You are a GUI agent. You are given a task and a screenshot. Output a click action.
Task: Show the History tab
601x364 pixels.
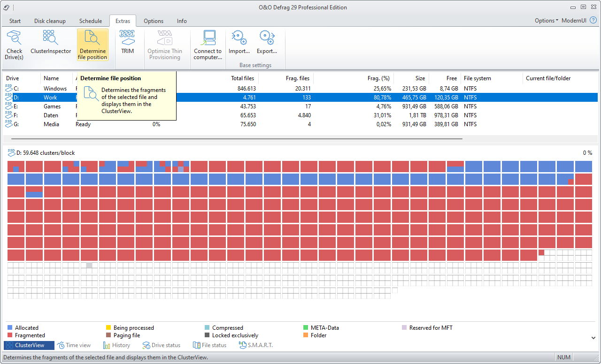pos(116,345)
